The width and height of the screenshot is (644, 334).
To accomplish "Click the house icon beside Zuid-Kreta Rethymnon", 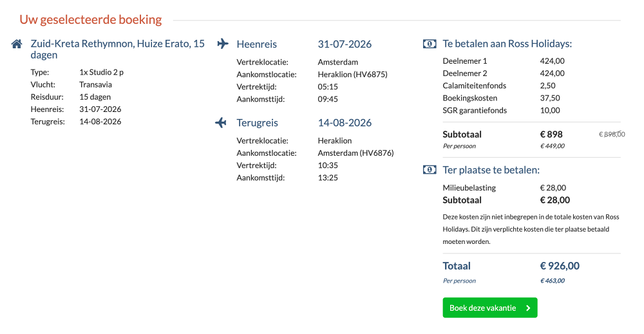I will [x=17, y=44].
